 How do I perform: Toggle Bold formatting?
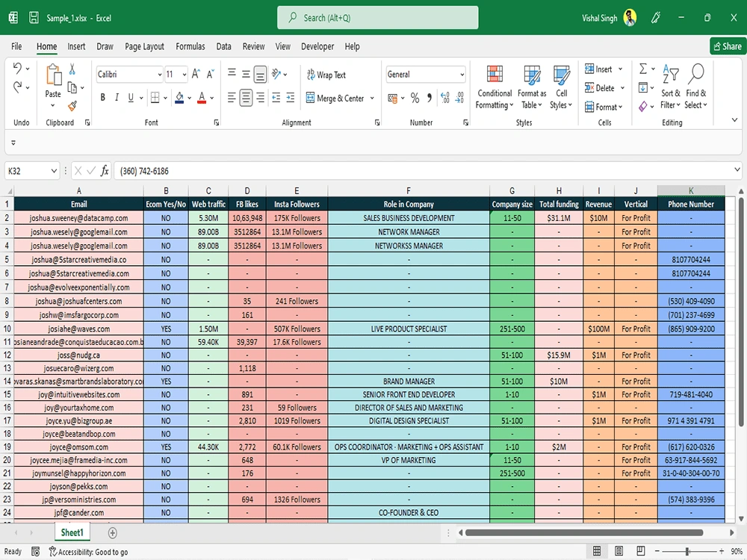click(x=102, y=98)
